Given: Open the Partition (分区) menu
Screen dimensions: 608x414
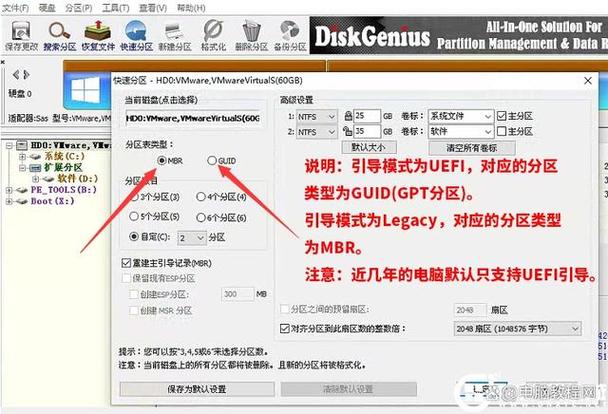Looking at the screenshot, I should (78, 7).
